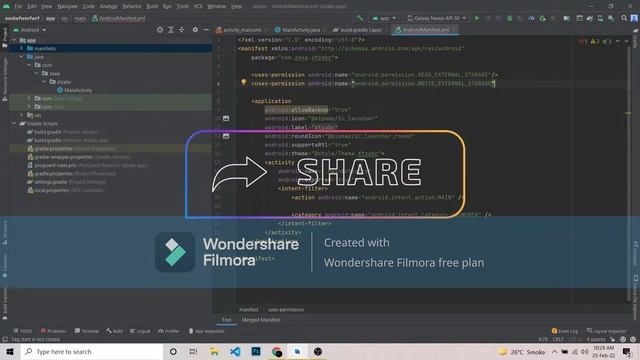Open the Layout Inspector
640x360 pixels.
[x=607, y=331]
